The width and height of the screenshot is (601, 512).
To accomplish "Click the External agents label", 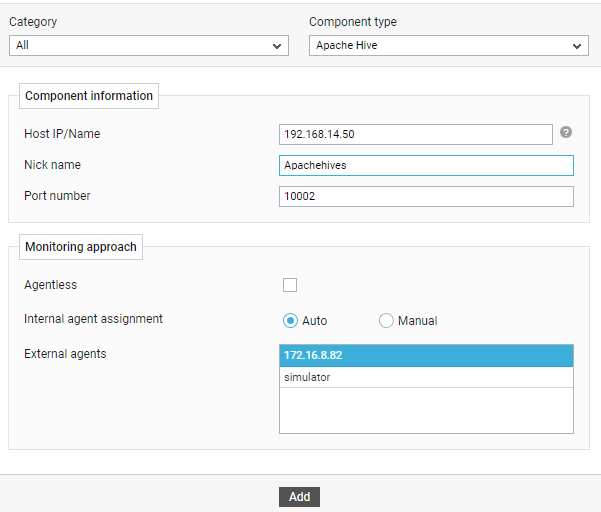I will 65,354.
